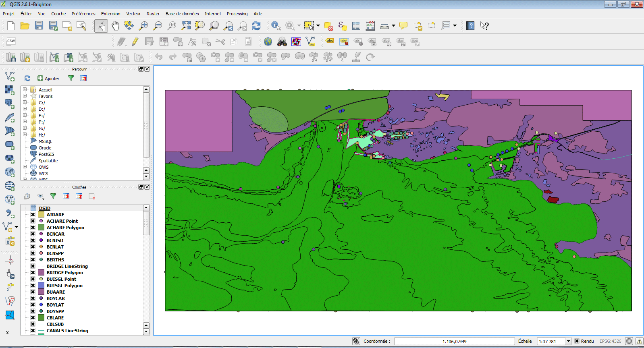This screenshot has height=348, width=644.
Task: Click the Help contents icon
Action: (x=470, y=26)
